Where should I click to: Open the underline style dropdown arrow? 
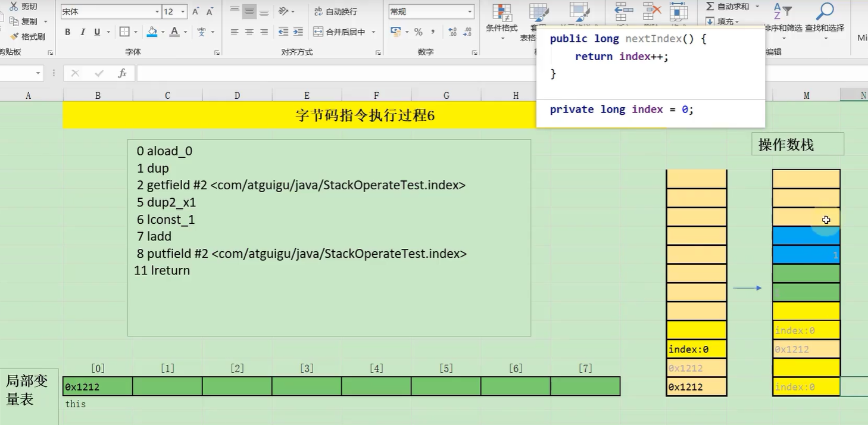pyautogui.click(x=107, y=32)
